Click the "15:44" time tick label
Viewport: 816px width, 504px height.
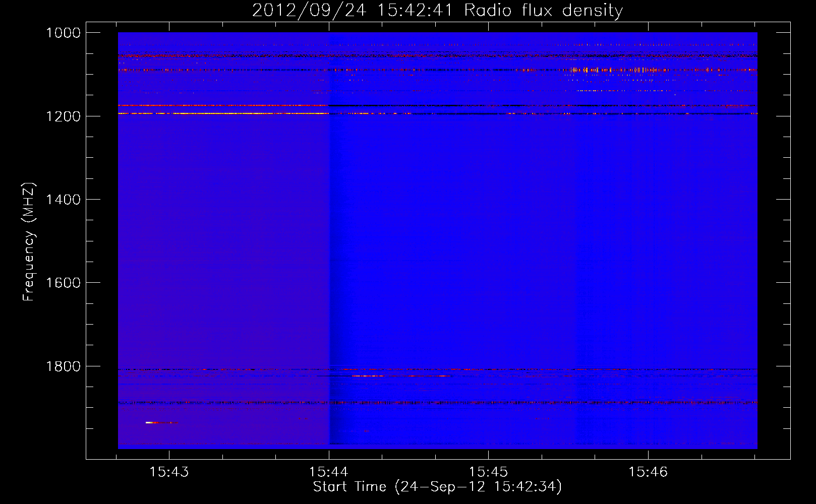point(329,472)
